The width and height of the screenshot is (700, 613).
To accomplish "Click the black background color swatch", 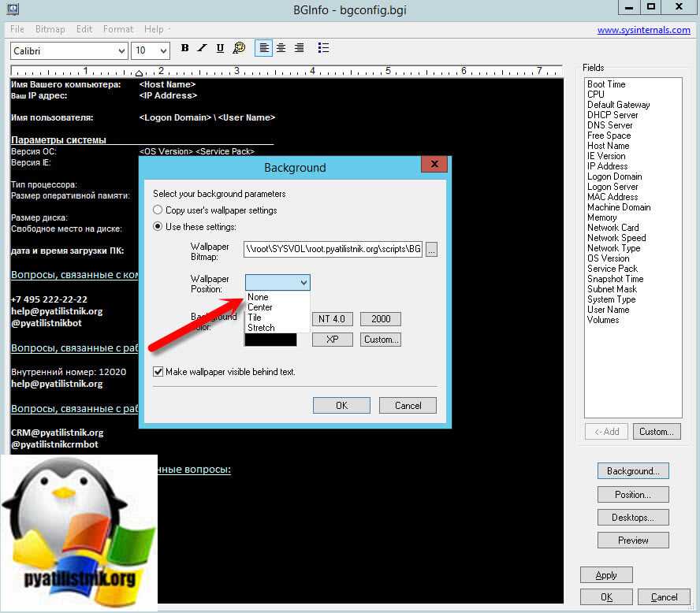I will coord(271,340).
